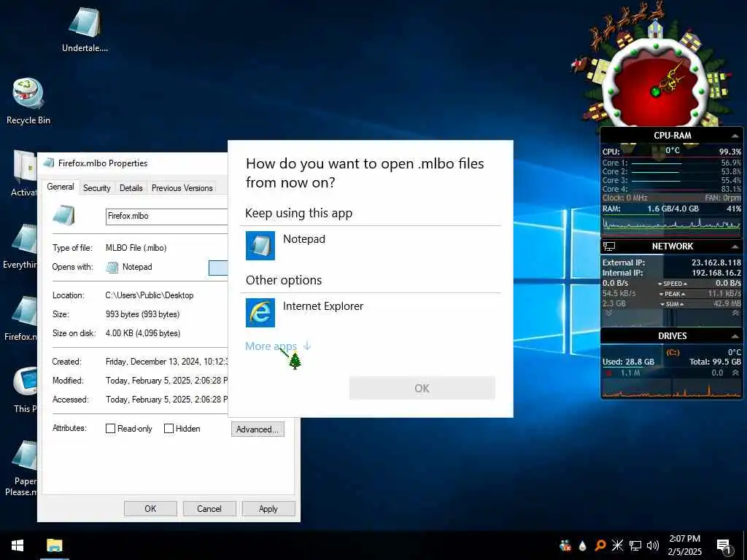Click the network monitor icon beside NETWORK
Viewport: 747px width, 560px height.
click(609, 246)
